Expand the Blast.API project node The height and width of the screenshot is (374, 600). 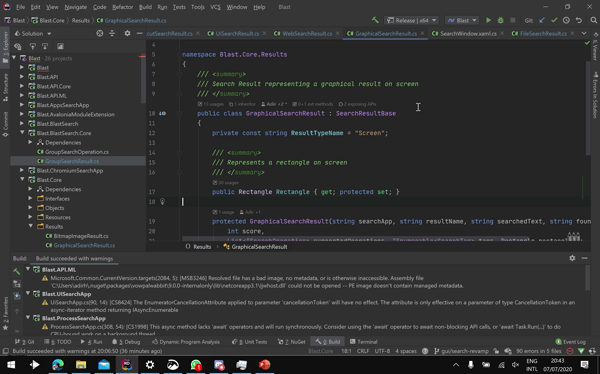(22, 77)
